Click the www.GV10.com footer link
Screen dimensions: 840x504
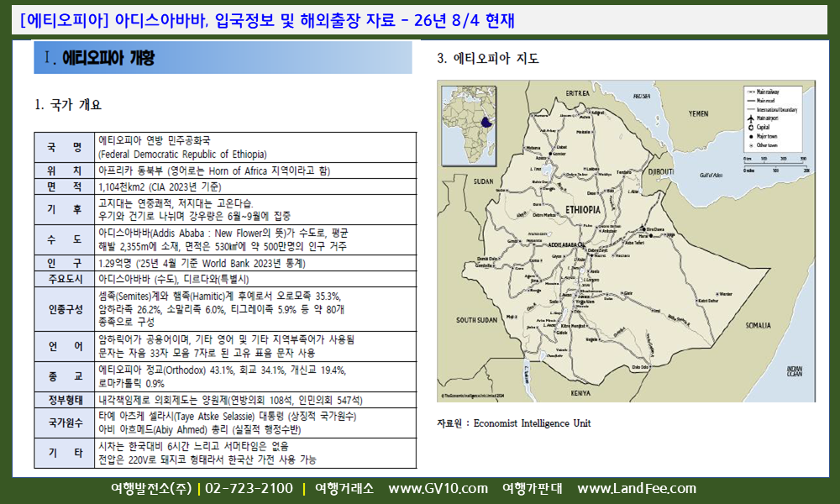tap(438, 489)
